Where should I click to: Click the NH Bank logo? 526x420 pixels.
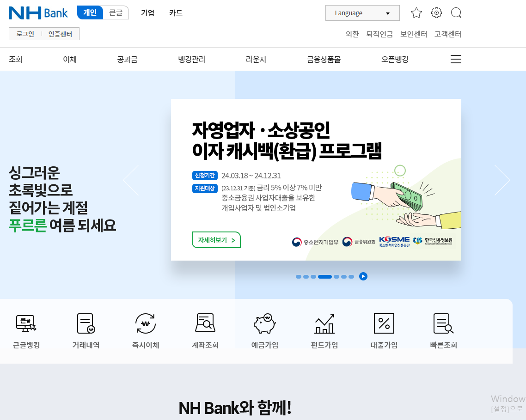point(38,13)
